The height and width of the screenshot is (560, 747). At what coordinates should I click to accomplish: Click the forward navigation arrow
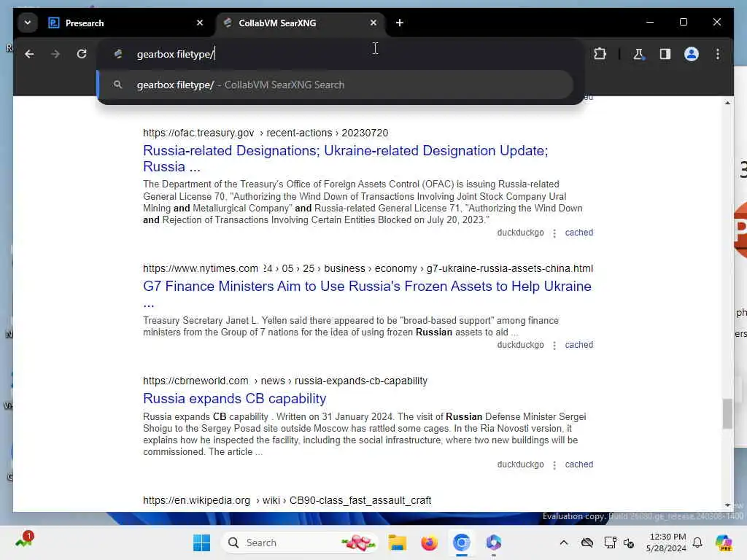coord(55,54)
